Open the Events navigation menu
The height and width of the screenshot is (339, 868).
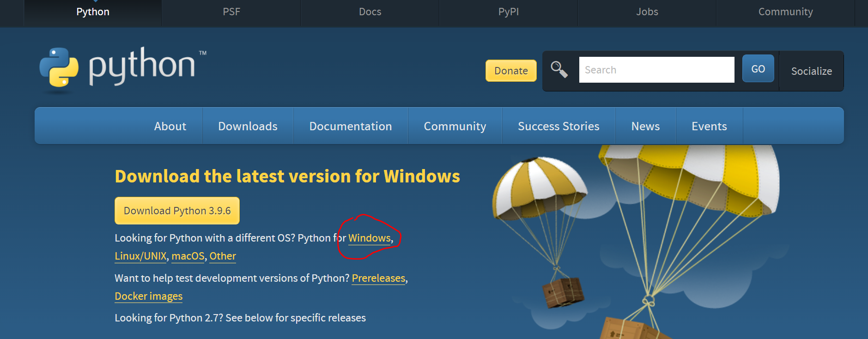709,126
